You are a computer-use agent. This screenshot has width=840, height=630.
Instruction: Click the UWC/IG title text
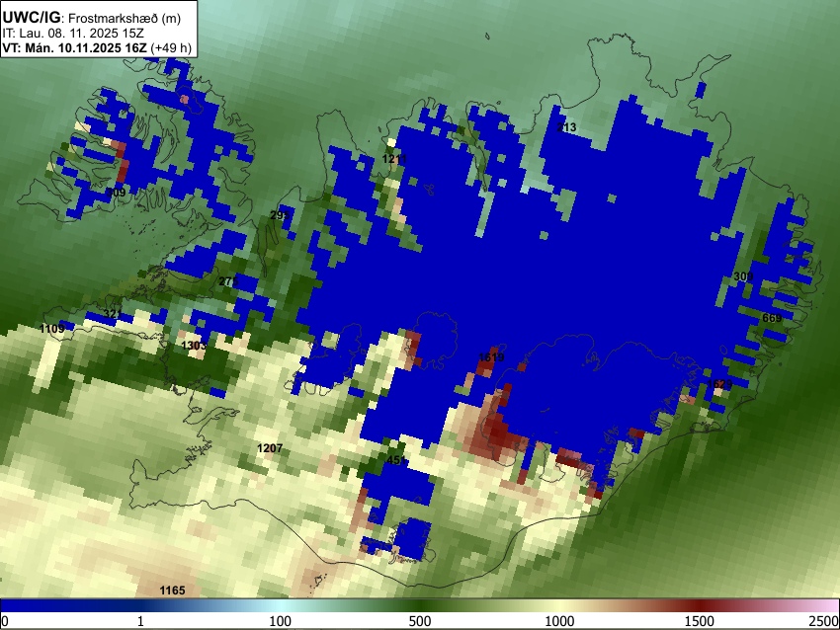31,18
